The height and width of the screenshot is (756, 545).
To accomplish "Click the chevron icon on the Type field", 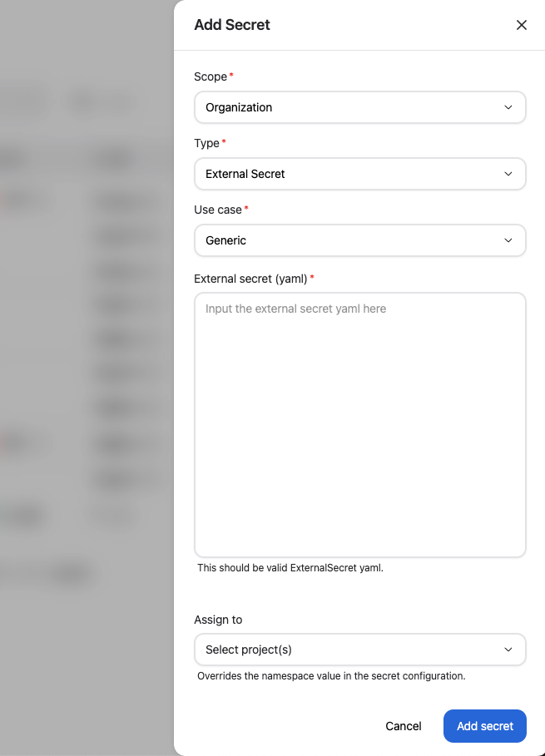I will click(x=508, y=174).
